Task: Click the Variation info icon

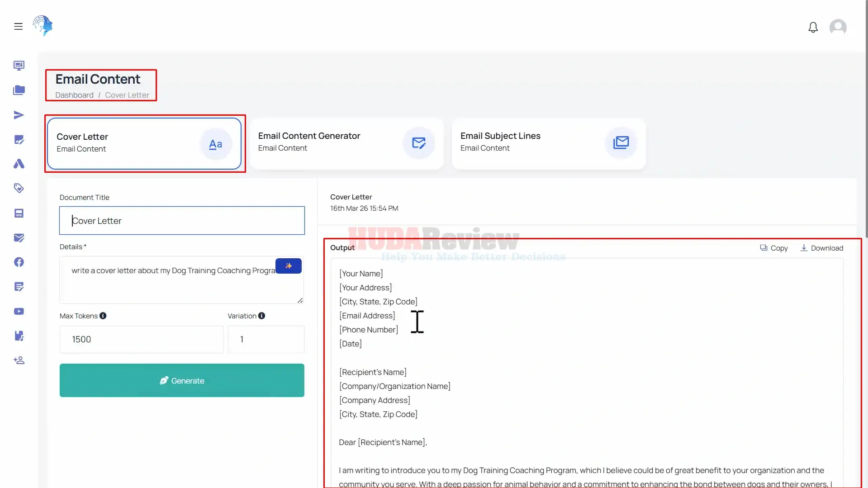Action: 262,316
